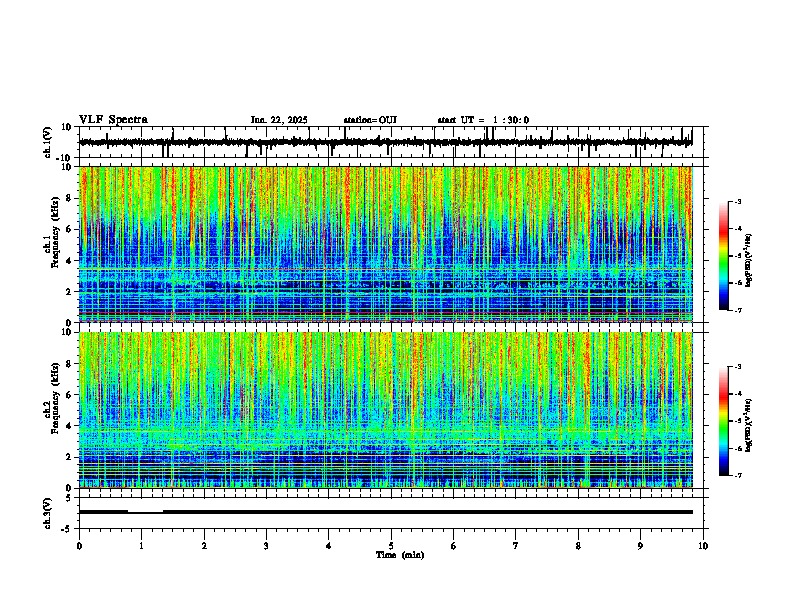
Task: Click the ch.2 spectrogram color bar
Action: click(x=723, y=421)
